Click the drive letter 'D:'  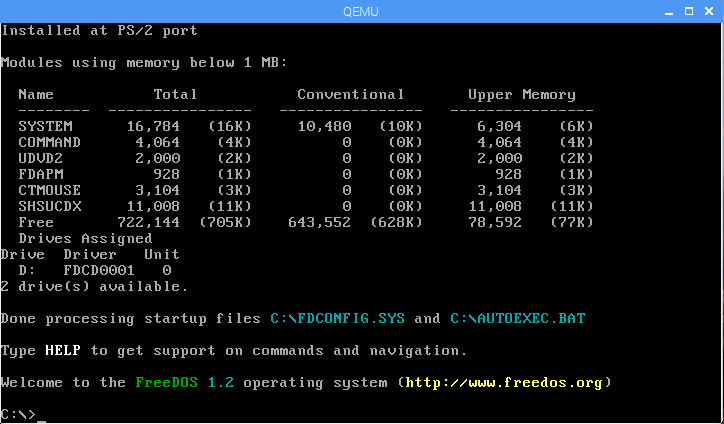tap(27, 271)
